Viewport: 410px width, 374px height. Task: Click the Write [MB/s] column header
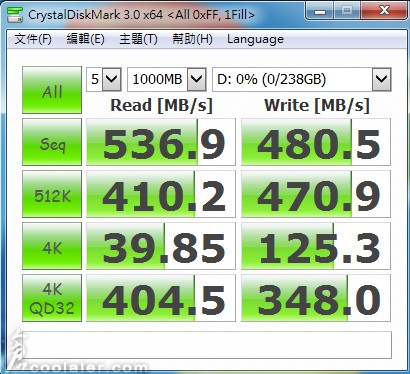point(317,105)
